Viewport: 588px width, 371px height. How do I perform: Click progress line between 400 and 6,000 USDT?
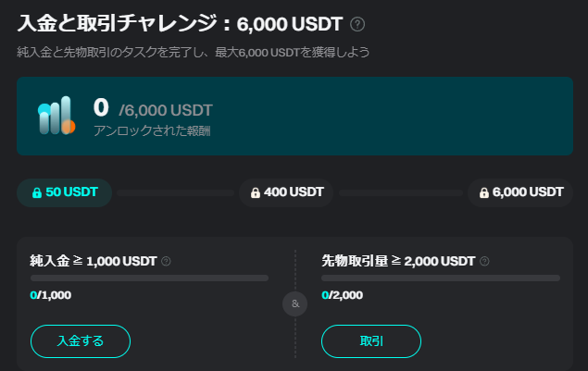pos(401,193)
